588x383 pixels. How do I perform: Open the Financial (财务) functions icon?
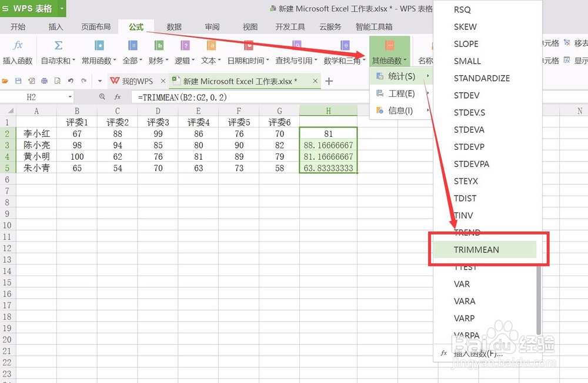click(x=159, y=46)
